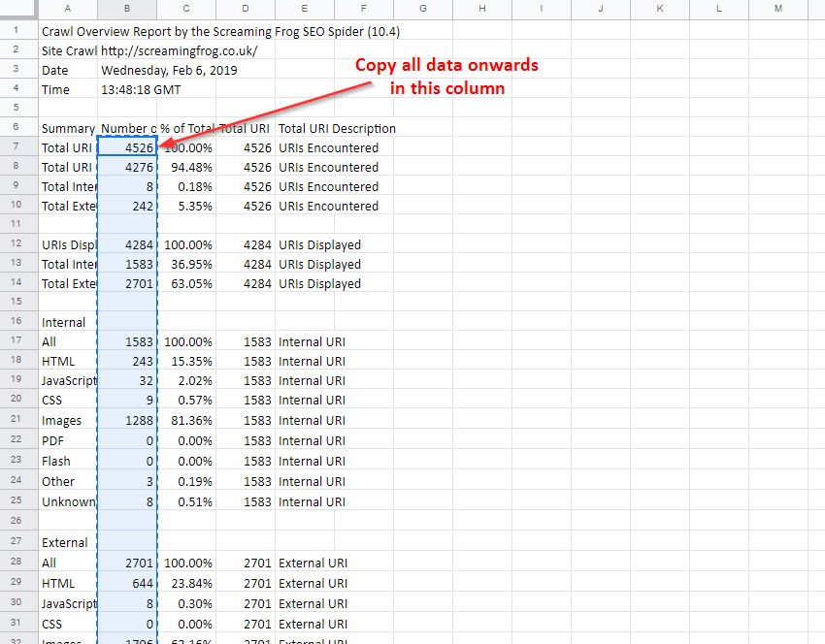The image size is (825, 644).
Task: Click the 81.36% cell in Images row
Action: 187,421
